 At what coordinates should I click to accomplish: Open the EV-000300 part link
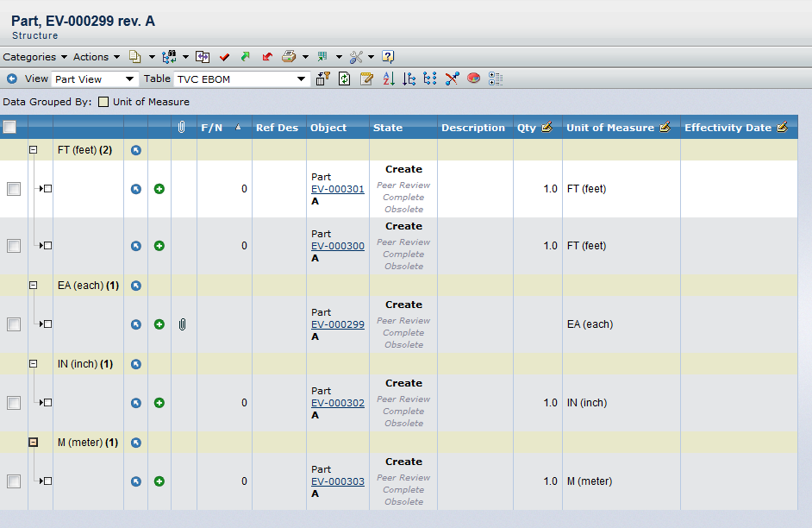coord(337,246)
